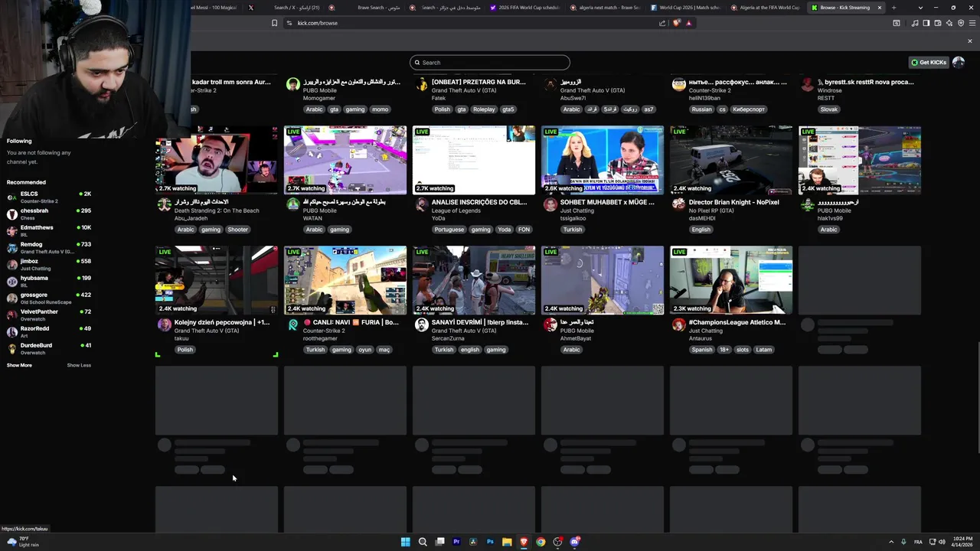Open the CANLI NAVI FURIA stream thumbnail
This screenshot has height=551, width=980.
click(x=345, y=280)
